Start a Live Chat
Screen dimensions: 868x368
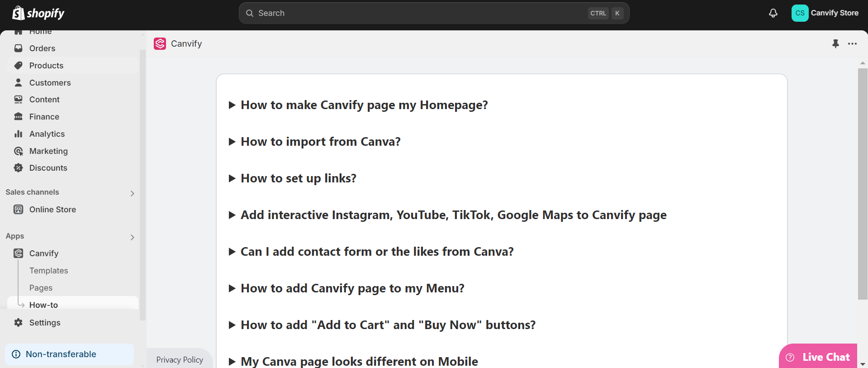pos(818,357)
